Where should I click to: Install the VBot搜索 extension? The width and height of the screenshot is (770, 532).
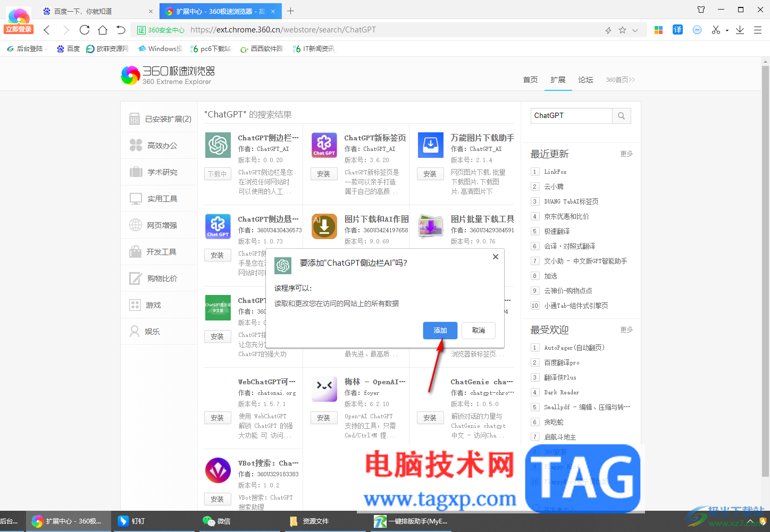[217, 499]
